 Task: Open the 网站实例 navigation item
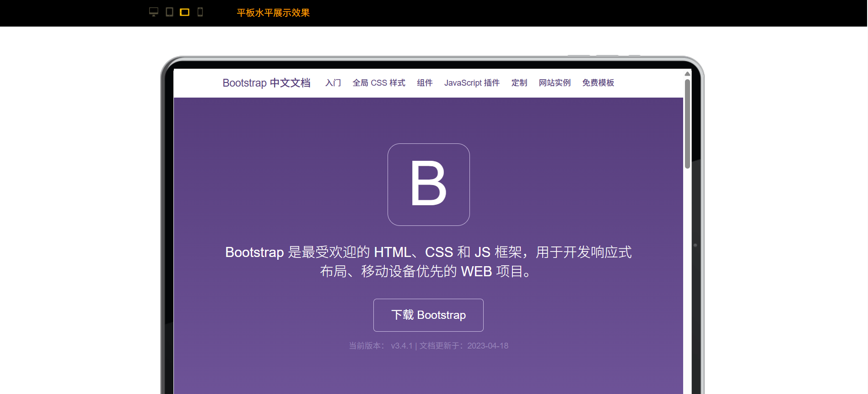pos(555,83)
